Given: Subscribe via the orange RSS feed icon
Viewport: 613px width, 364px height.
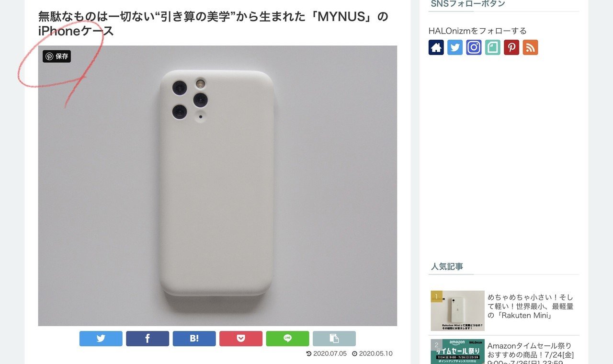Looking at the screenshot, I should pyautogui.click(x=530, y=47).
